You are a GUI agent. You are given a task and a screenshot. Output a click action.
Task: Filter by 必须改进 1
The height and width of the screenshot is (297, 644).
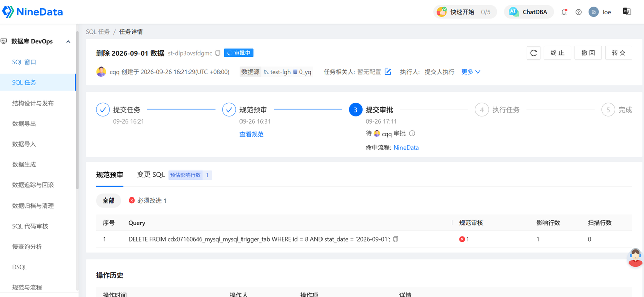coord(147,201)
